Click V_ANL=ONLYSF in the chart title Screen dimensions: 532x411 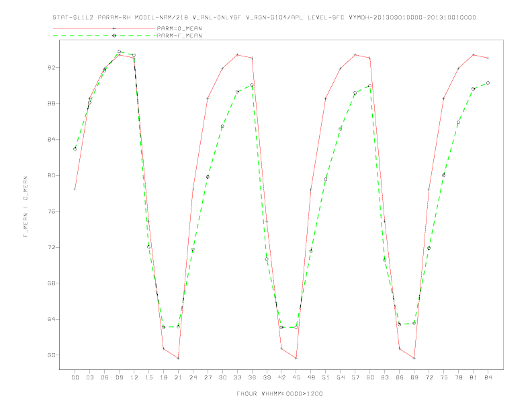[217, 17]
